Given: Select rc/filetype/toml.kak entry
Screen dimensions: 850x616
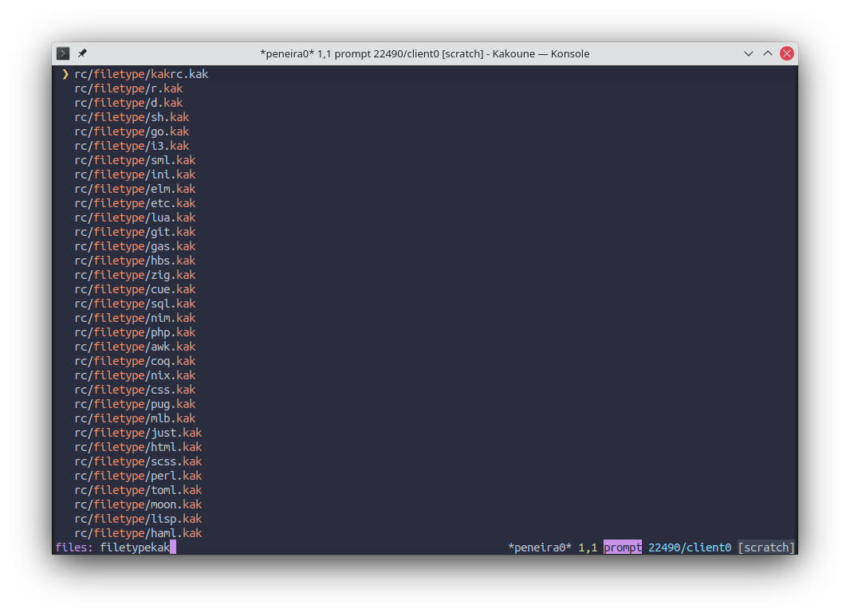Looking at the screenshot, I should [x=138, y=490].
